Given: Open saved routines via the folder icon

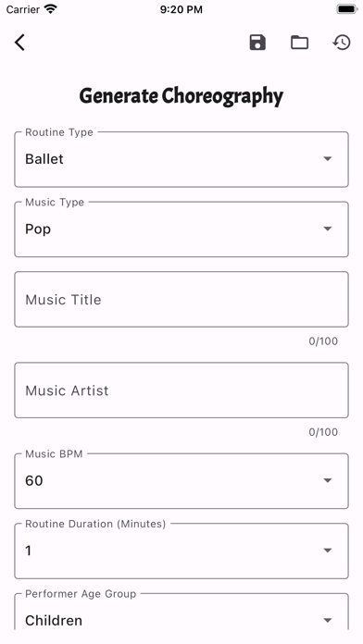Looking at the screenshot, I should click(x=300, y=43).
